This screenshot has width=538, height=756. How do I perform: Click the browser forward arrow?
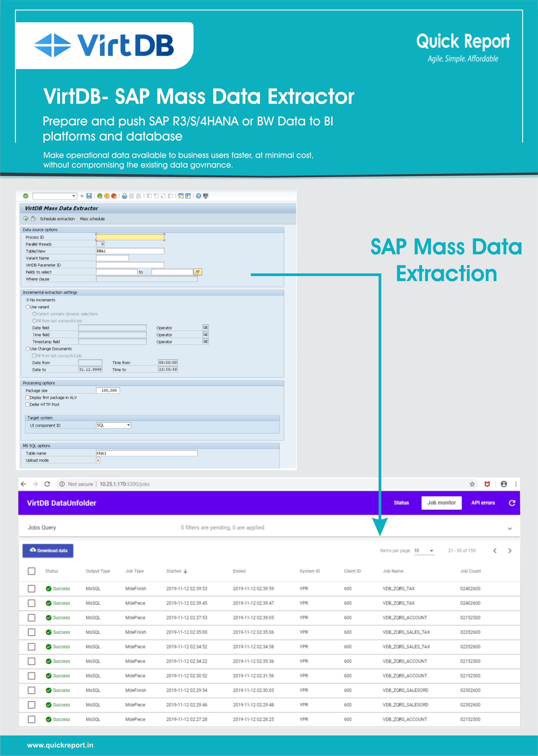pos(35,484)
